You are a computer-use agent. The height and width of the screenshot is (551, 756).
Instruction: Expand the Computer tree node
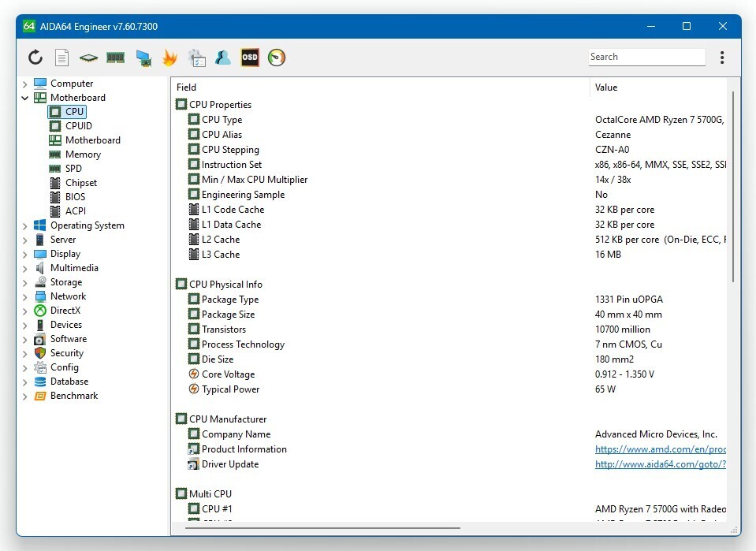25,84
